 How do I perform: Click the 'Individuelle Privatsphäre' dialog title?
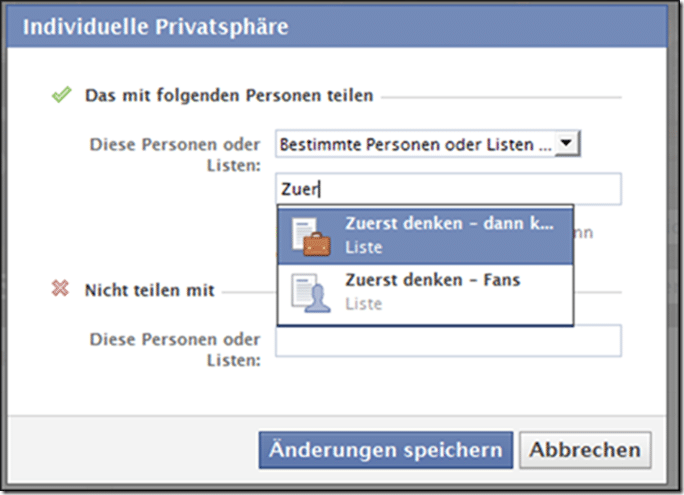point(156,27)
